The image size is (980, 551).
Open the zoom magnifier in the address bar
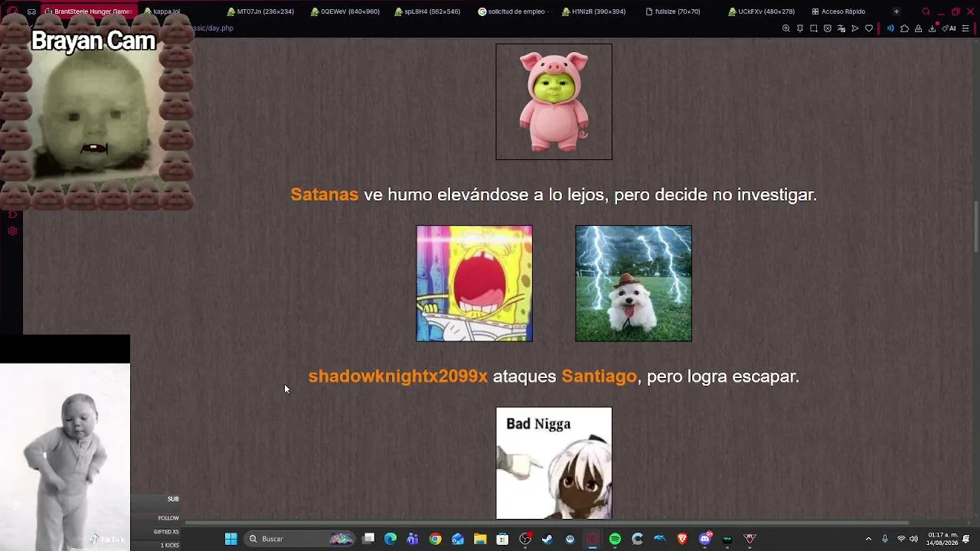pos(786,28)
